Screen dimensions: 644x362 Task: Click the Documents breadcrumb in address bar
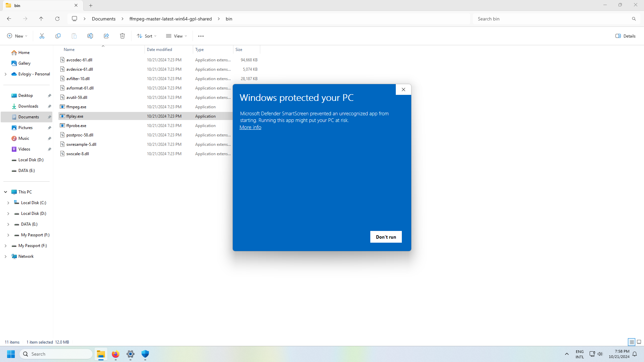pos(104,19)
